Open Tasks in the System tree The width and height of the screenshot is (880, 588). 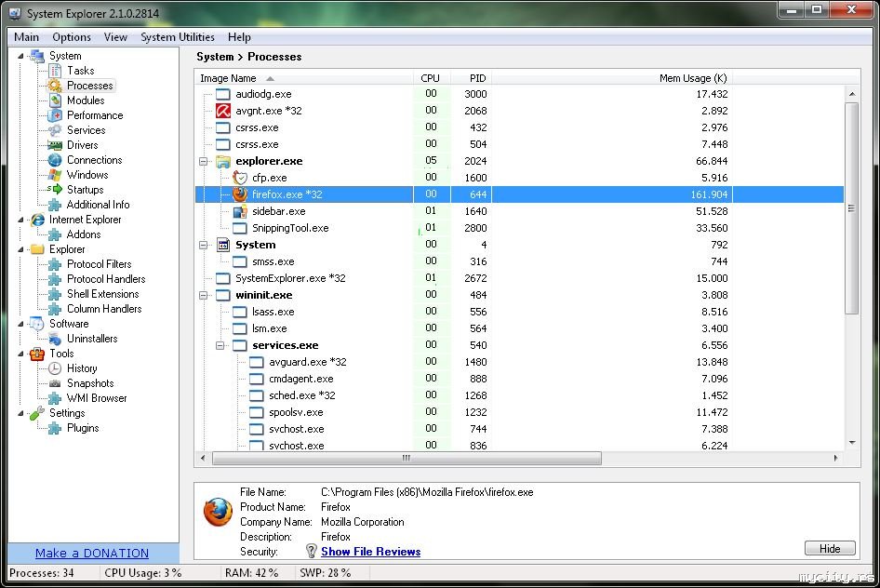(80, 70)
